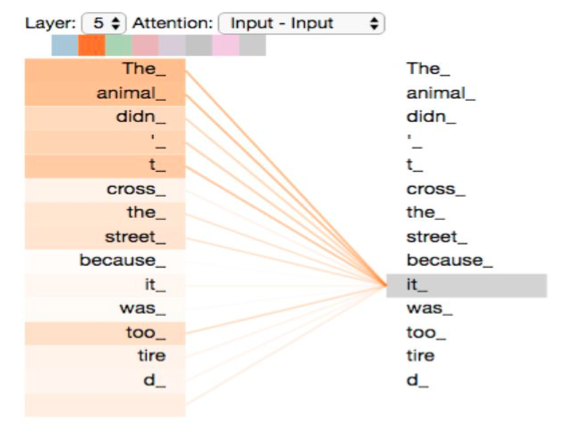Select the orange attention head swatch

click(x=92, y=45)
